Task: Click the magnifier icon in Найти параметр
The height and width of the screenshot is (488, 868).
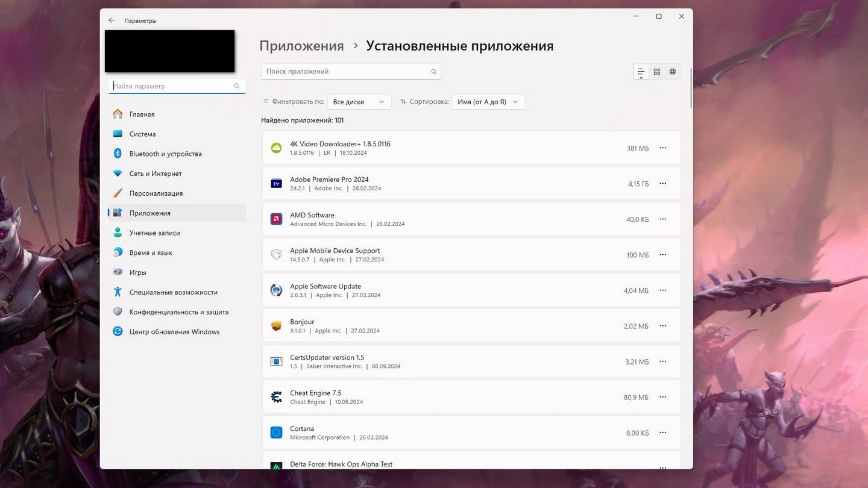Action: pyautogui.click(x=237, y=86)
